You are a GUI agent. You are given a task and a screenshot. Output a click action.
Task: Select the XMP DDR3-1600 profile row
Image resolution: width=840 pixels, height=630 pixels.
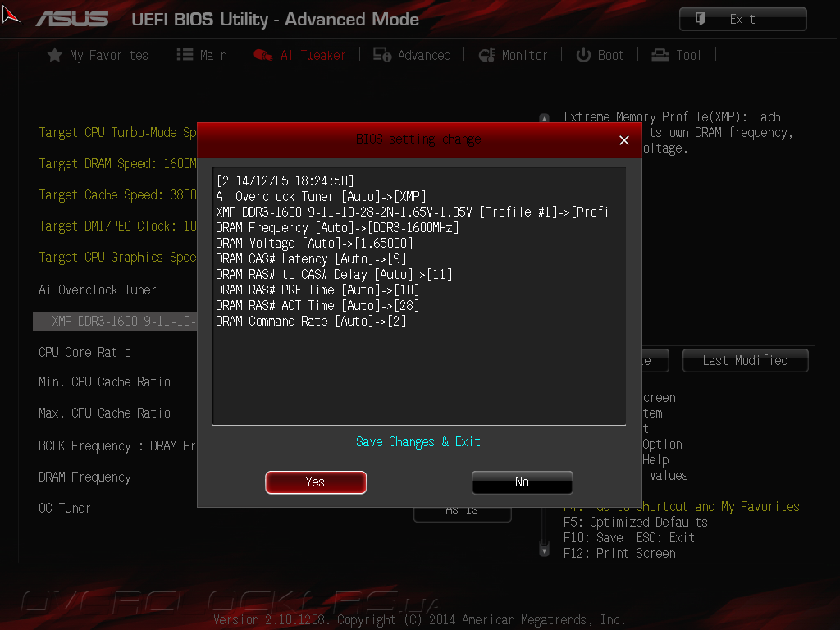click(115, 322)
